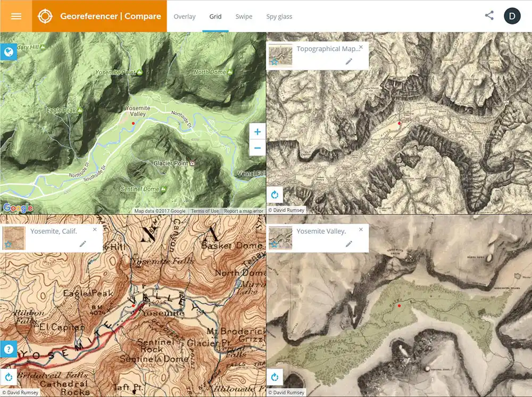Viewport: 532px width, 397px height.
Task: Select the Grid tab
Action: [215, 16]
